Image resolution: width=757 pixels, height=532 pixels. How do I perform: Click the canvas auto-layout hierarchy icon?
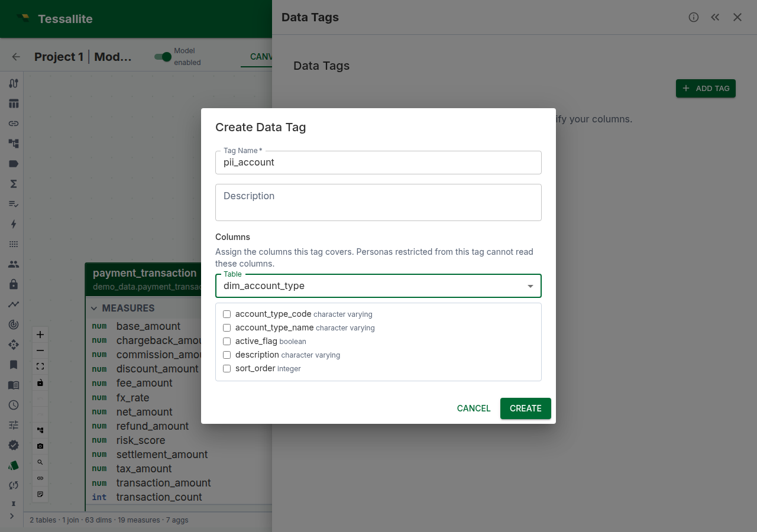click(40, 430)
